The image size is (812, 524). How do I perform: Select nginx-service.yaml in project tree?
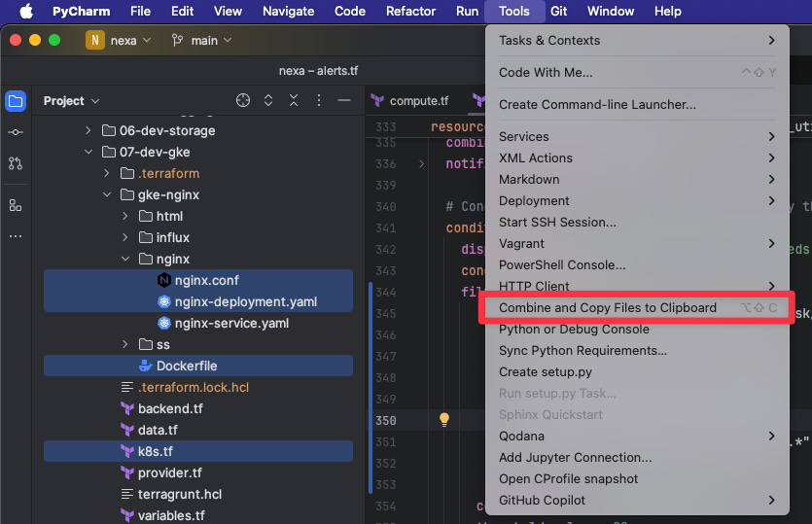[x=198, y=323]
